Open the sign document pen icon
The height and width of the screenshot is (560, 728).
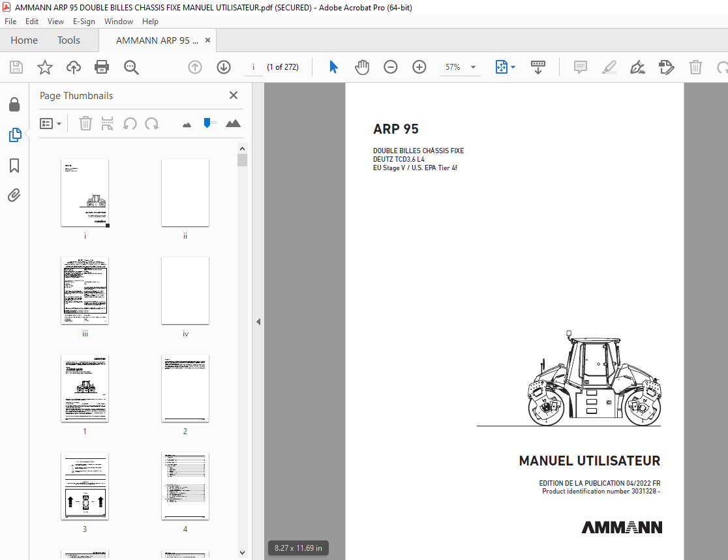click(637, 67)
